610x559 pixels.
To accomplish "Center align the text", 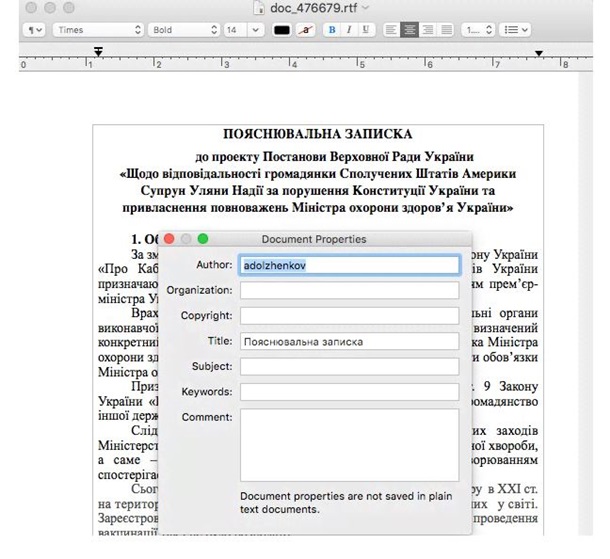I will click(410, 30).
